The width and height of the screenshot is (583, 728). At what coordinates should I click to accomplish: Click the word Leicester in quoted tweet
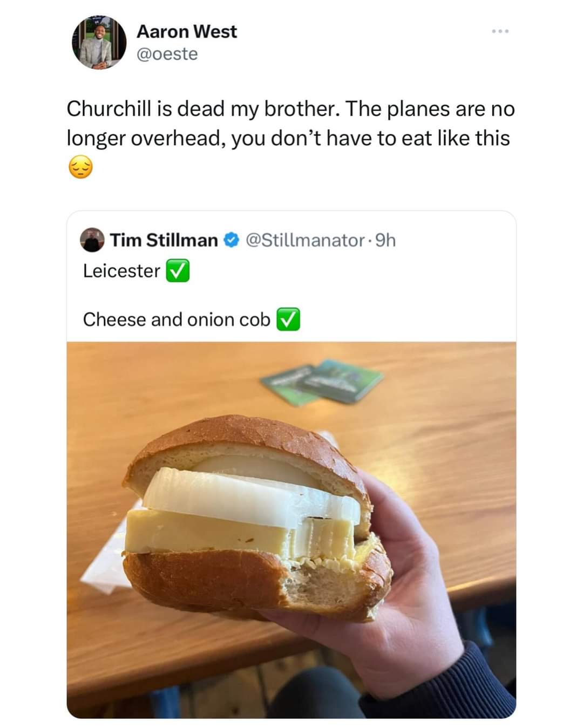pyautogui.click(x=121, y=271)
